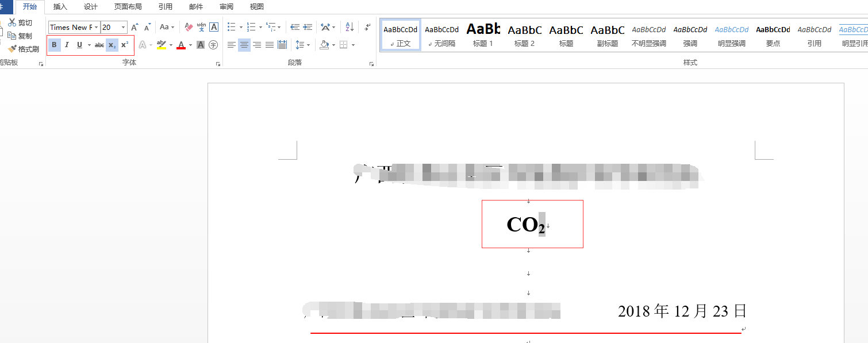
Task: Apply the 无间隔 style
Action: tap(441, 33)
